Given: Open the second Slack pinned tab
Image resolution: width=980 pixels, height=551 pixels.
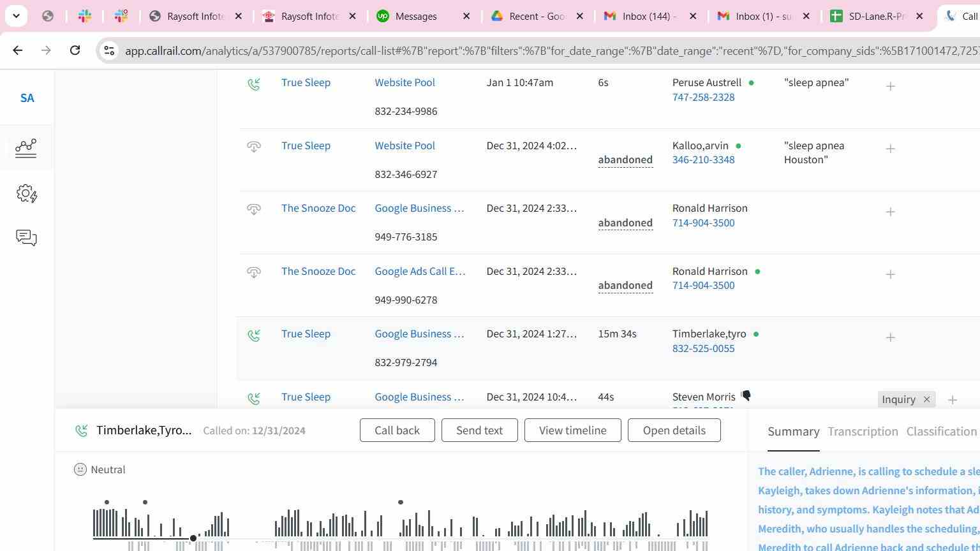Looking at the screenshot, I should click(x=121, y=17).
